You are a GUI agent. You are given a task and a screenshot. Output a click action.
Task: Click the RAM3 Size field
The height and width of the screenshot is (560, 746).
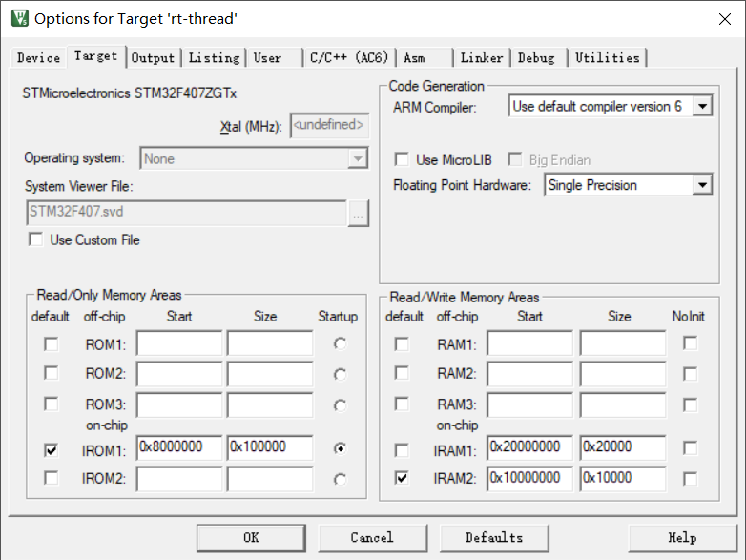(x=623, y=404)
